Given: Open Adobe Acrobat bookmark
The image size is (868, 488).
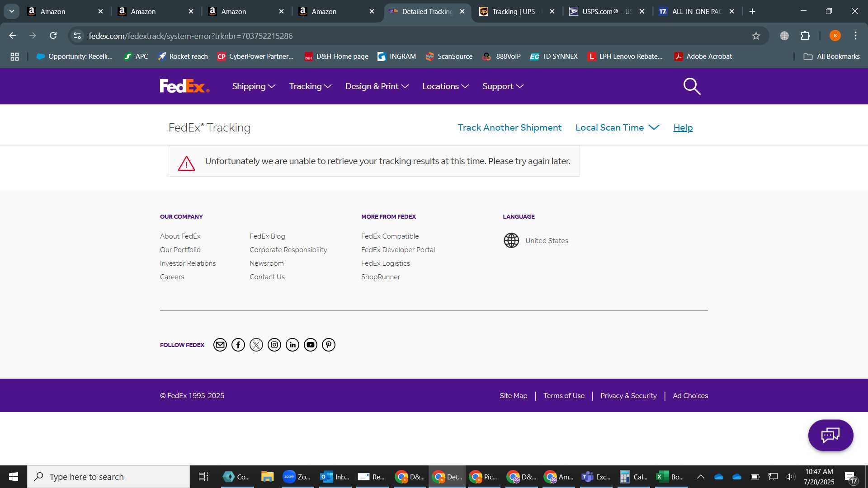Looking at the screenshot, I should (703, 56).
